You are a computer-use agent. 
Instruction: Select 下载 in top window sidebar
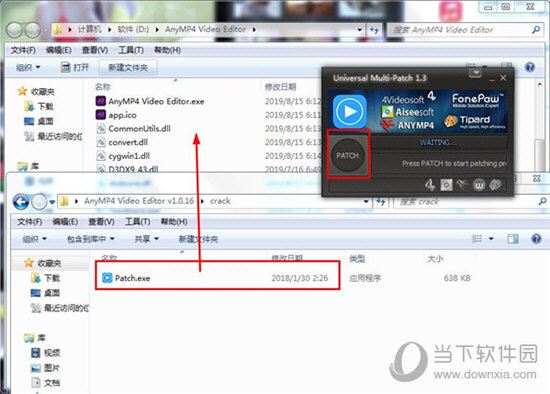point(40,106)
